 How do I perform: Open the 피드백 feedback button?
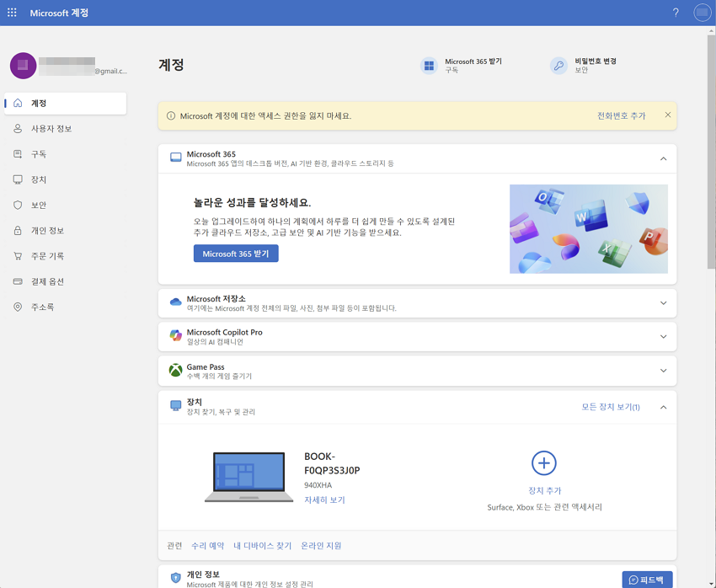647,579
